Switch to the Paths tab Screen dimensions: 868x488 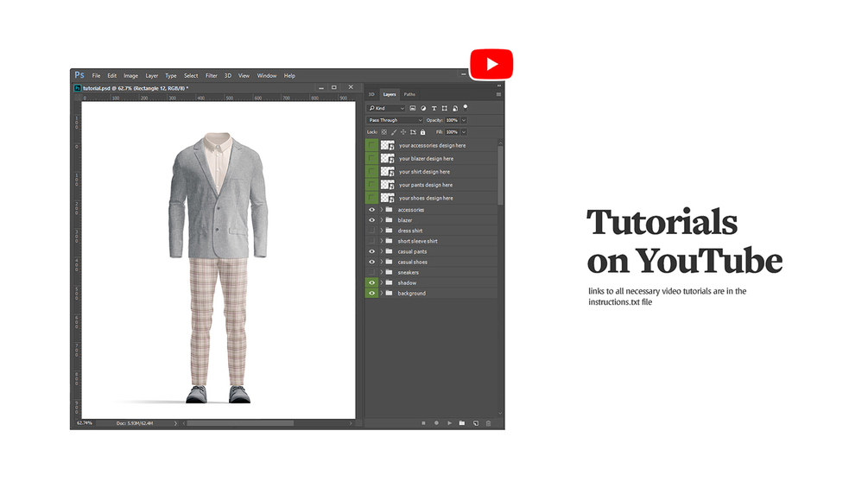click(x=409, y=94)
